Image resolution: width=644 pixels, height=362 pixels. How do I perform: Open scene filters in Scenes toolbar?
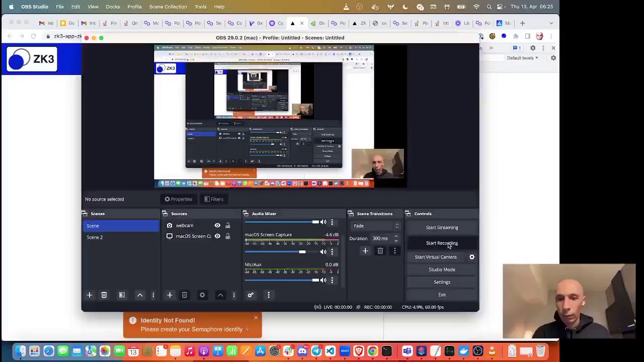[122, 295]
